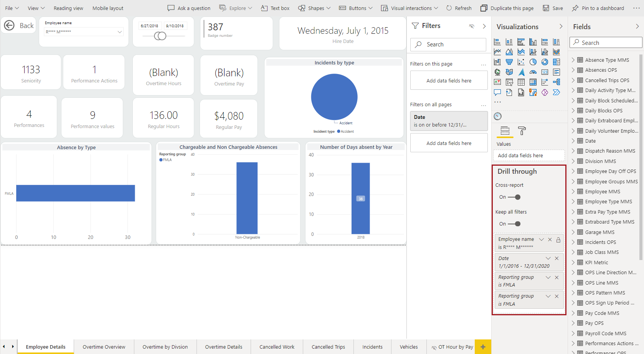Viewport: 644px width, 354px height.
Task: Click the Refresh button
Action: [459, 8]
